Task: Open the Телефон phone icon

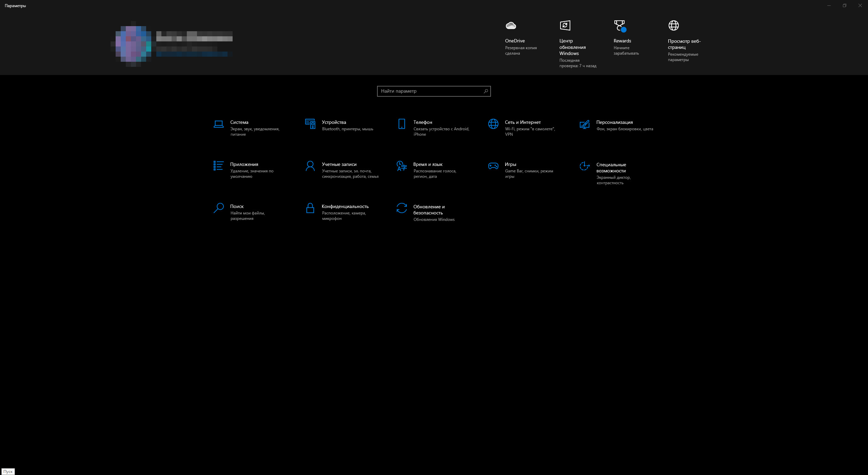Action: pos(401,124)
